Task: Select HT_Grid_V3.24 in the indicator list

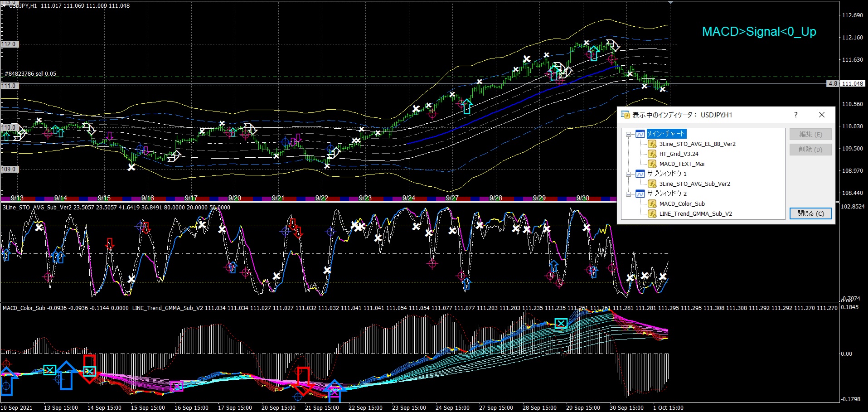Action: [x=679, y=154]
